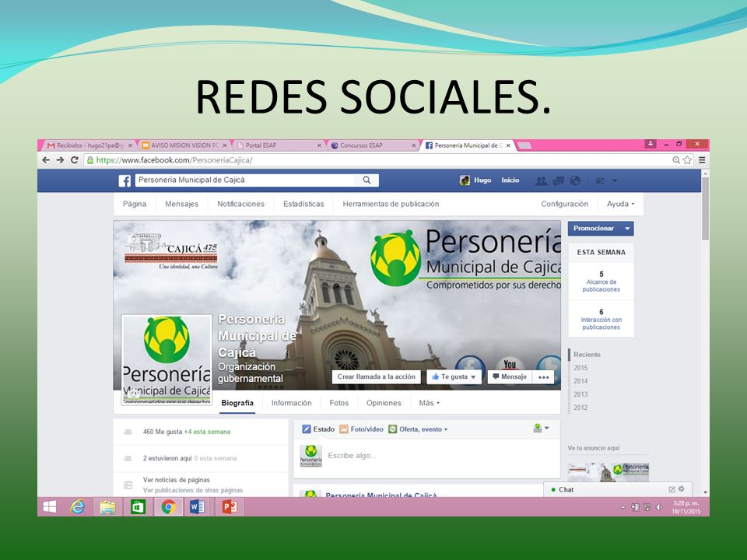Viewport: 747px width, 560px height.
Task: Click the page vertical scrollbar thumb
Action: [x=705, y=208]
